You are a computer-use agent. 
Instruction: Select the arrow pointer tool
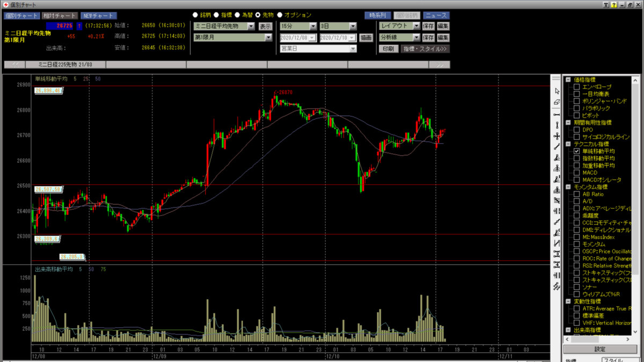click(x=557, y=91)
